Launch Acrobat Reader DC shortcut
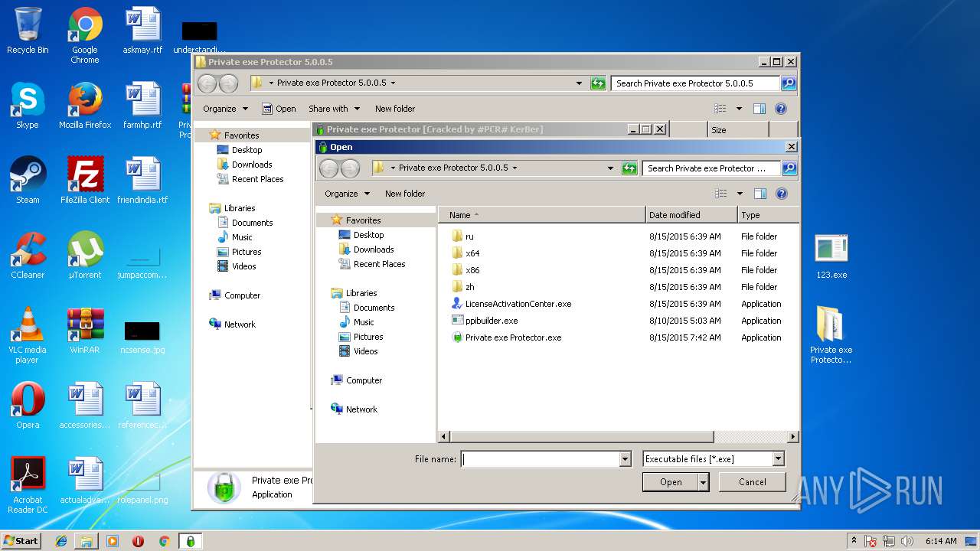980x551 pixels. [28, 485]
